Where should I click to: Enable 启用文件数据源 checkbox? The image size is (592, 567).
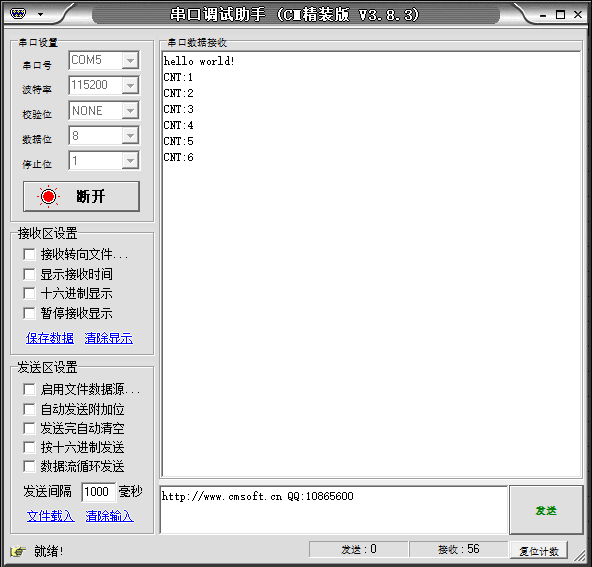29,389
